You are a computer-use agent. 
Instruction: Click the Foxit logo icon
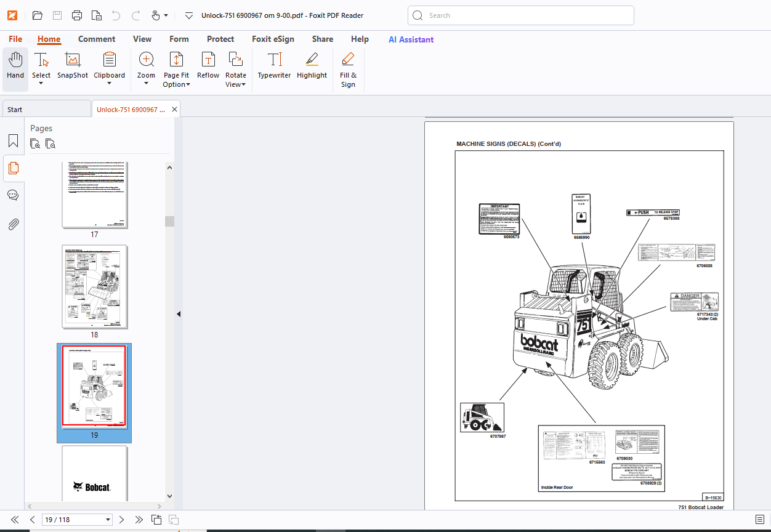[x=11, y=15]
